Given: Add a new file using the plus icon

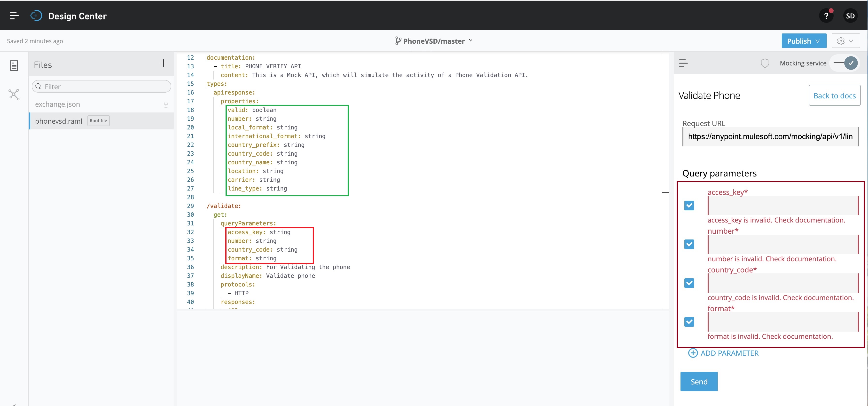Looking at the screenshot, I should coord(164,63).
